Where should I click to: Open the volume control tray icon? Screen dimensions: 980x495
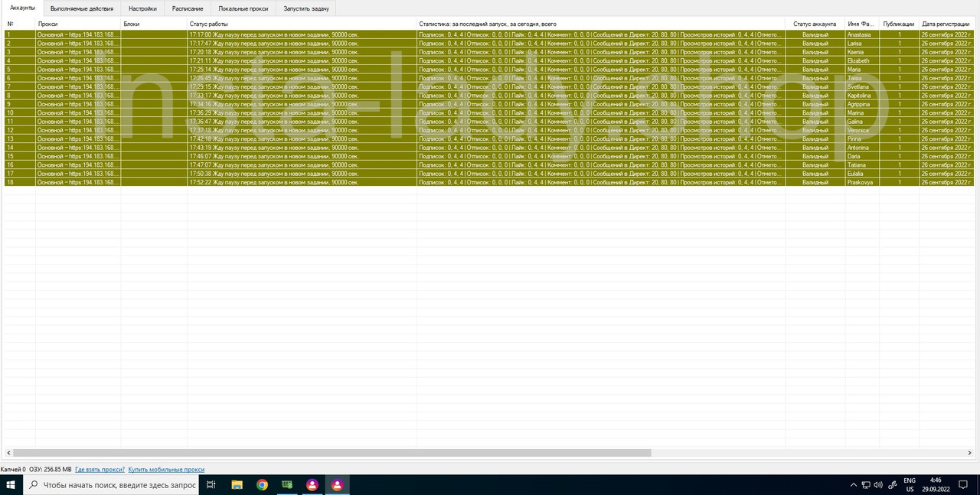pos(878,485)
